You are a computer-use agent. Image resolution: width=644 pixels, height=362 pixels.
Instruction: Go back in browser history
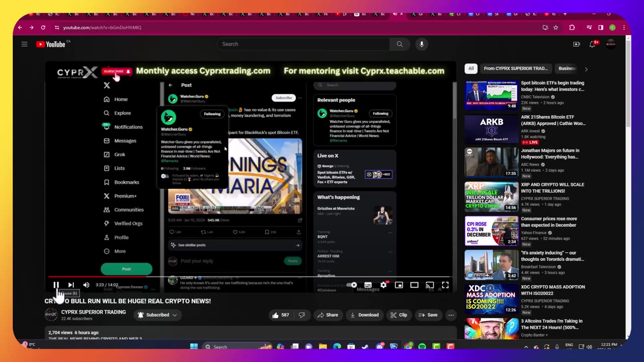click(20, 28)
